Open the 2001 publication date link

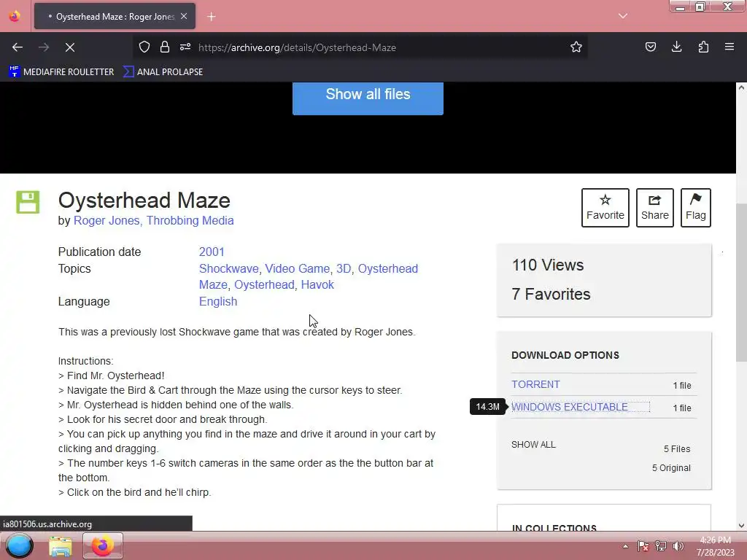(x=212, y=252)
